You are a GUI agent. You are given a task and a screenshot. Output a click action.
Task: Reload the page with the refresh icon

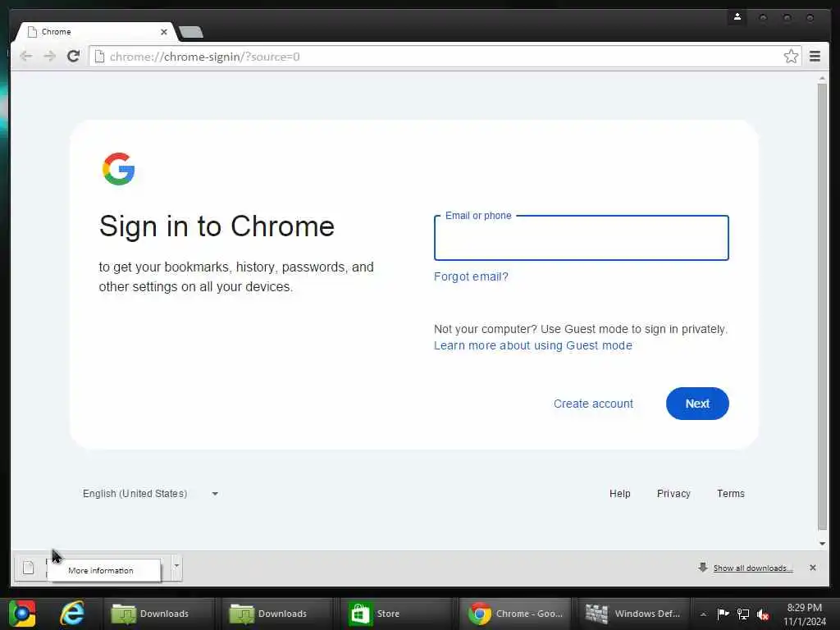tap(73, 57)
